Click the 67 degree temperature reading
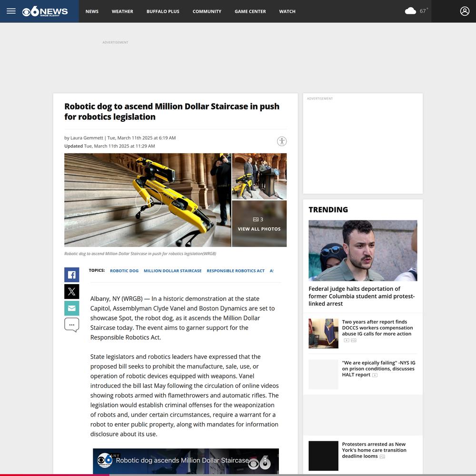 [424, 11]
